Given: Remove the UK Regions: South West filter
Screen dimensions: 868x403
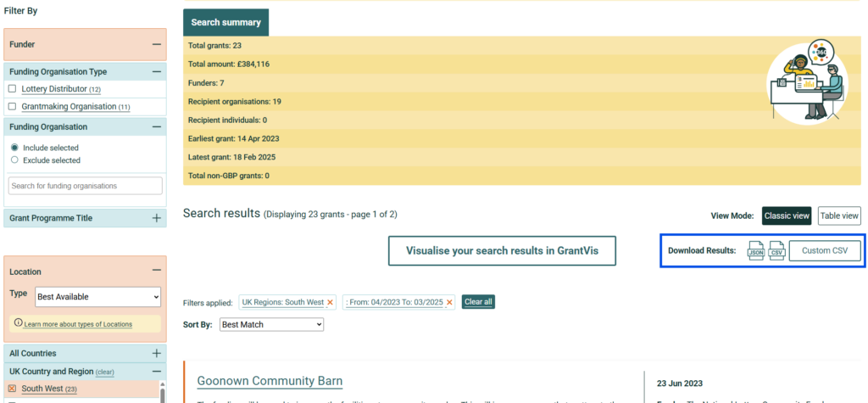Looking at the screenshot, I should coord(331,302).
